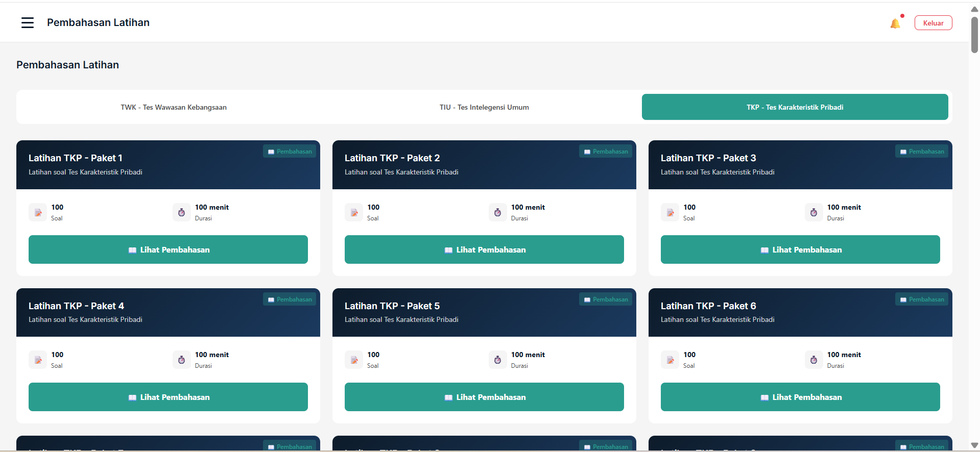980x452 pixels.
Task: Click the Pembahasan badge on Paket 3 card
Action: click(x=921, y=152)
